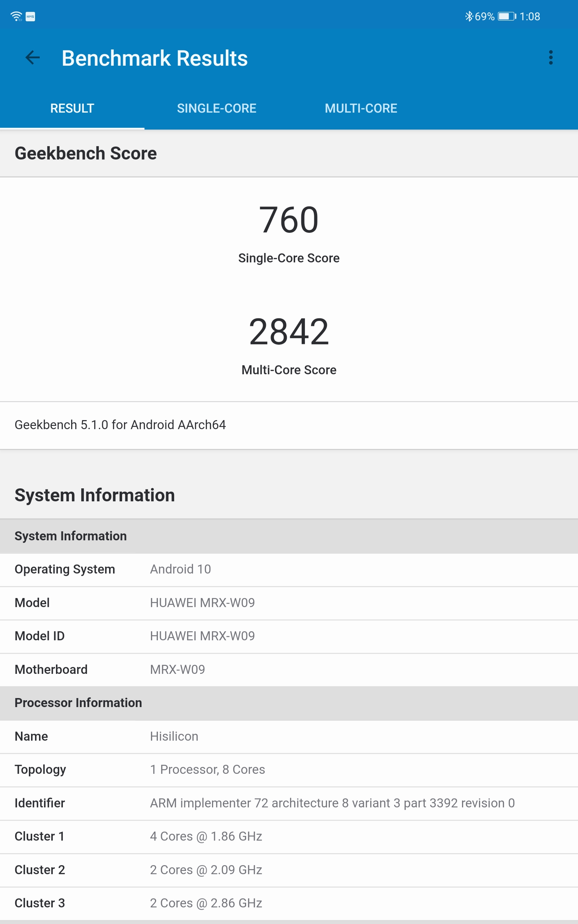Tap the Cluster 2 label
This screenshot has width=578, height=924.
(39, 870)
